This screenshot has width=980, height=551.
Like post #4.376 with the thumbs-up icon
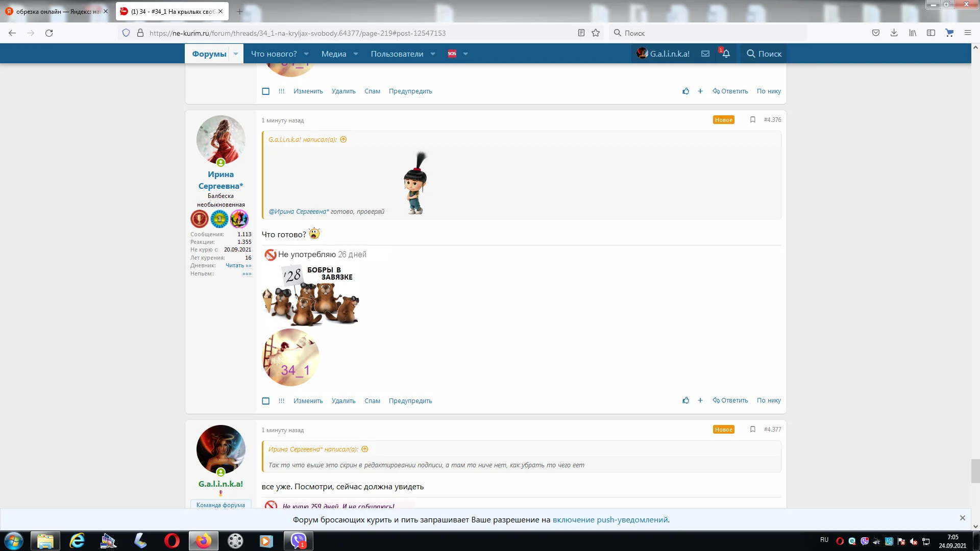point(685,400)
